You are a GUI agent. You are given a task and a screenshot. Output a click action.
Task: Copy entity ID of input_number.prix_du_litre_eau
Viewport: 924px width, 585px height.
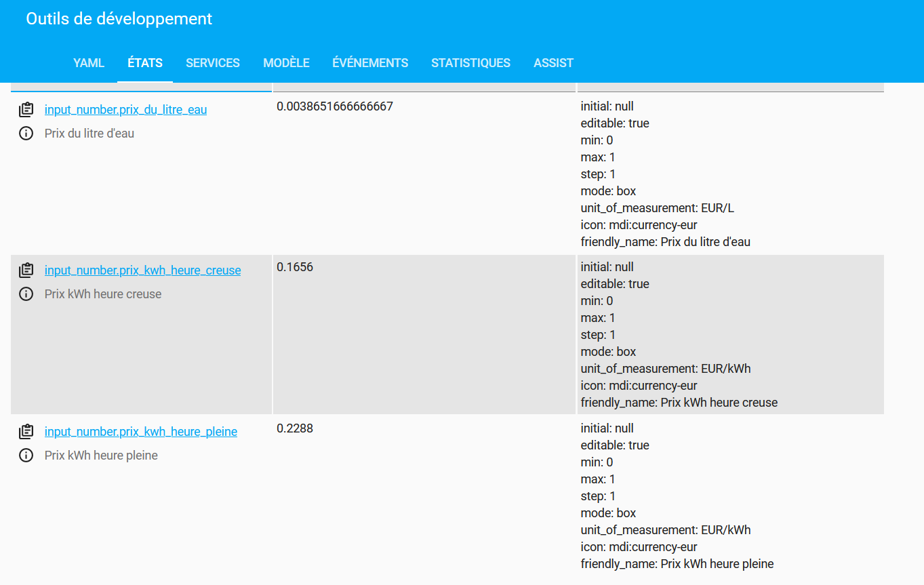tap(26, 110)
